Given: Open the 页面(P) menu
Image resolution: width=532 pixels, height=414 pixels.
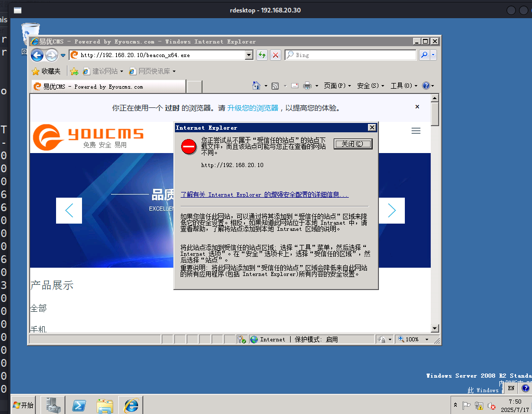Looking at the screenshot, I should click(x=337, y=86).
